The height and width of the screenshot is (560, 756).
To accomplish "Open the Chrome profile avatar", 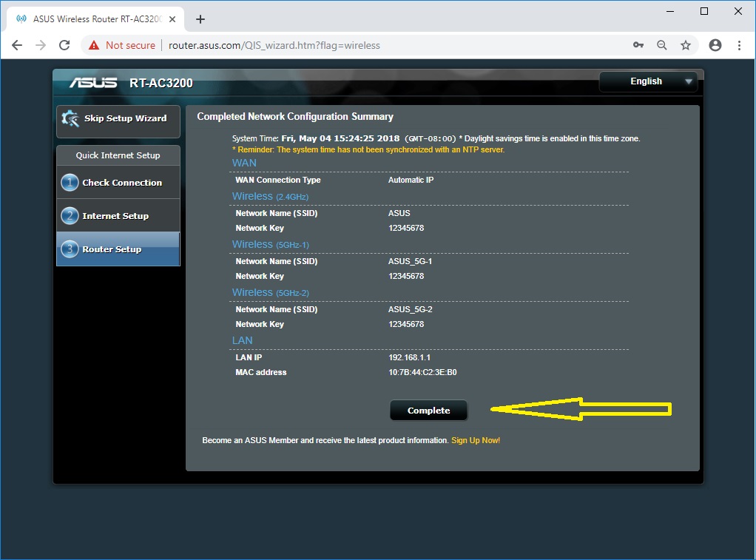I will click(x=715, y=45).
